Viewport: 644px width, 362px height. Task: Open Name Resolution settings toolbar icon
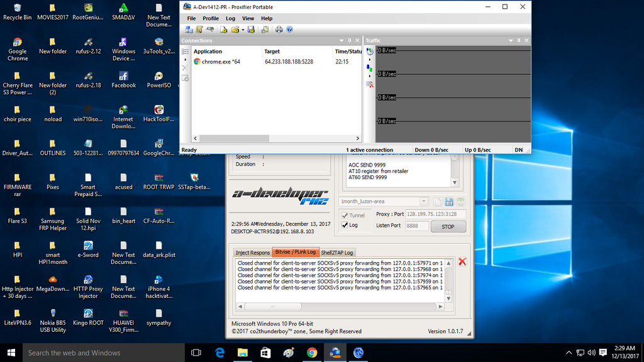pos(210,30)
